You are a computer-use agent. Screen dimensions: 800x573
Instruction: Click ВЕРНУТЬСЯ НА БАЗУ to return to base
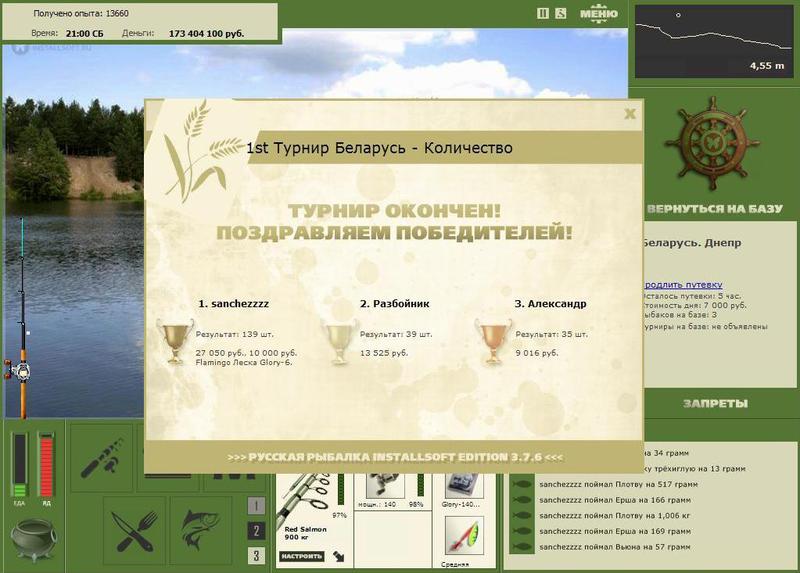(714, 209)
